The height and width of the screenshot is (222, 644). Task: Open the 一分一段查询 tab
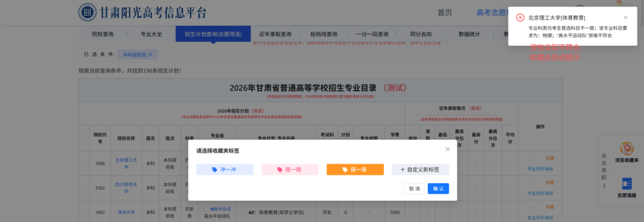pos(372,34)
